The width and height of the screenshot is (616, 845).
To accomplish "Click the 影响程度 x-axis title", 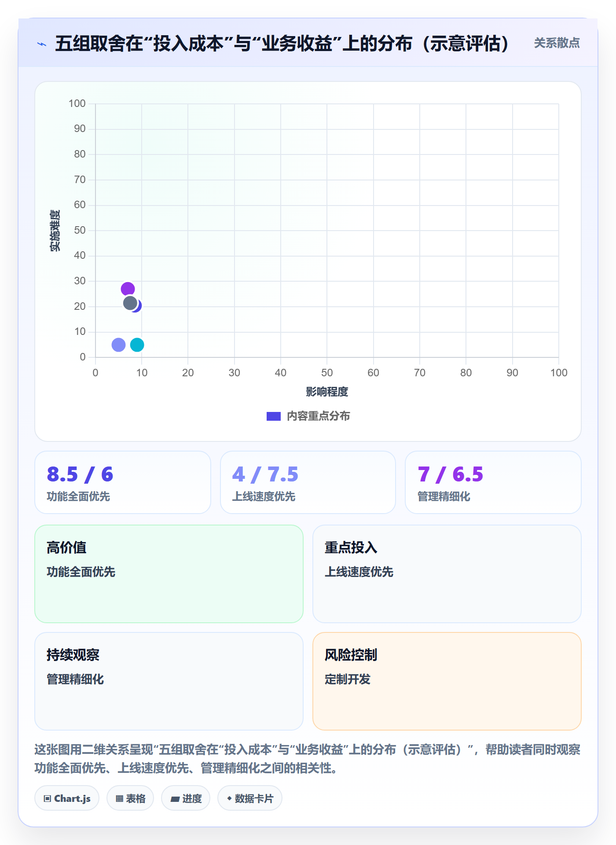I will (327, 392).
